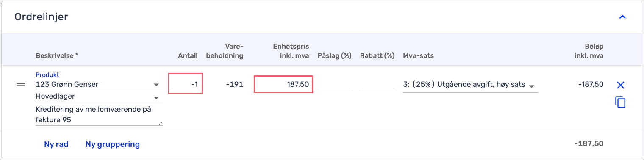The image size is (644, 160).
Task: Open the product dropdown for 123 Grønn Genser
Action: click(x=156, y=85)
